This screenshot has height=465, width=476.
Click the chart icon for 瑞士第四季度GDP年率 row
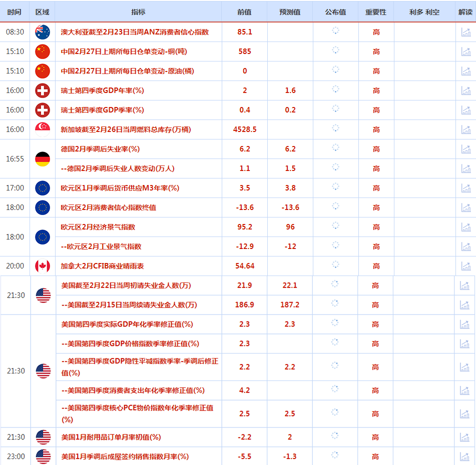(465, 90)
